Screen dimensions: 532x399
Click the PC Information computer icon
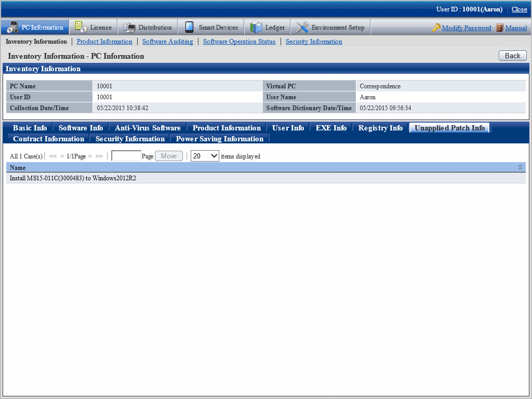(x=11, y=28)
